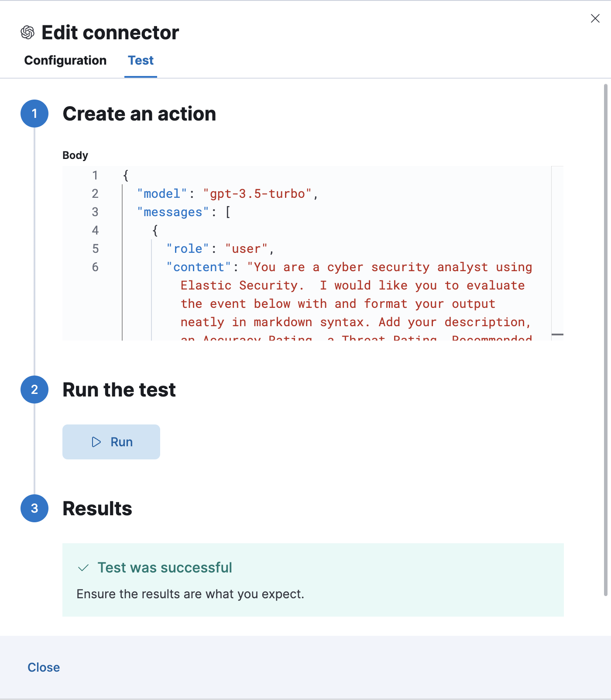
Task: Select the Test tab
Action: tap(140, 60)
